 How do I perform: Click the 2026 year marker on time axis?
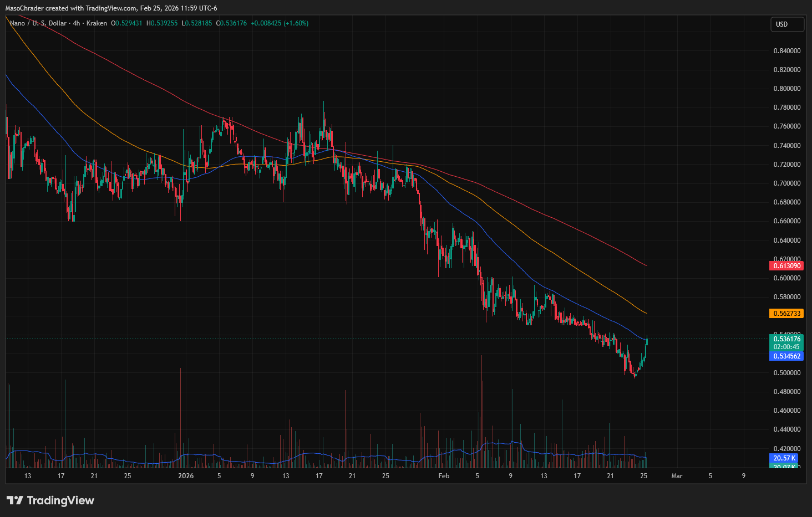186,476
